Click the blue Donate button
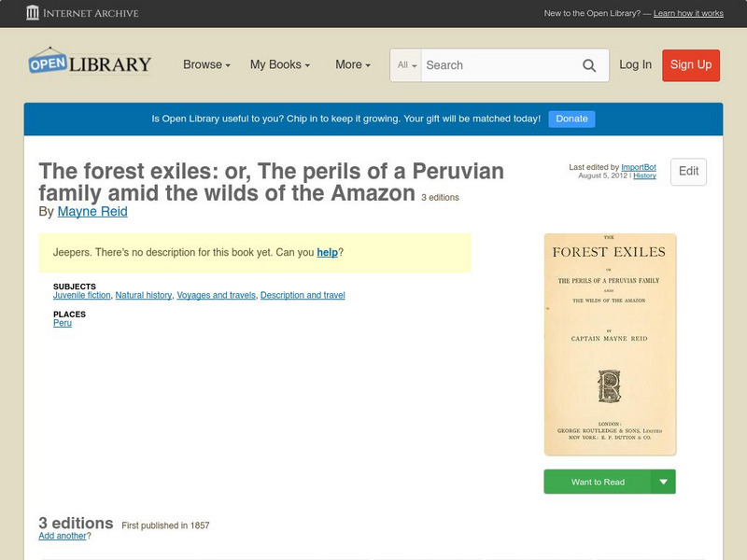The width and height of the screenshot is (747, 560). click(571, 119)
